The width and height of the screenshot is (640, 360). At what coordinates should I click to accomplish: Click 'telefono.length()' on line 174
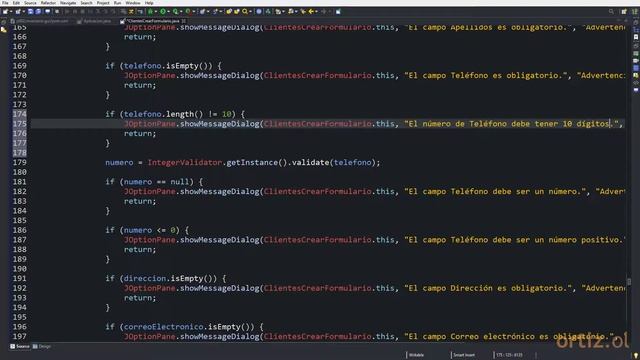pyautogui.click(x=163, y=114)
